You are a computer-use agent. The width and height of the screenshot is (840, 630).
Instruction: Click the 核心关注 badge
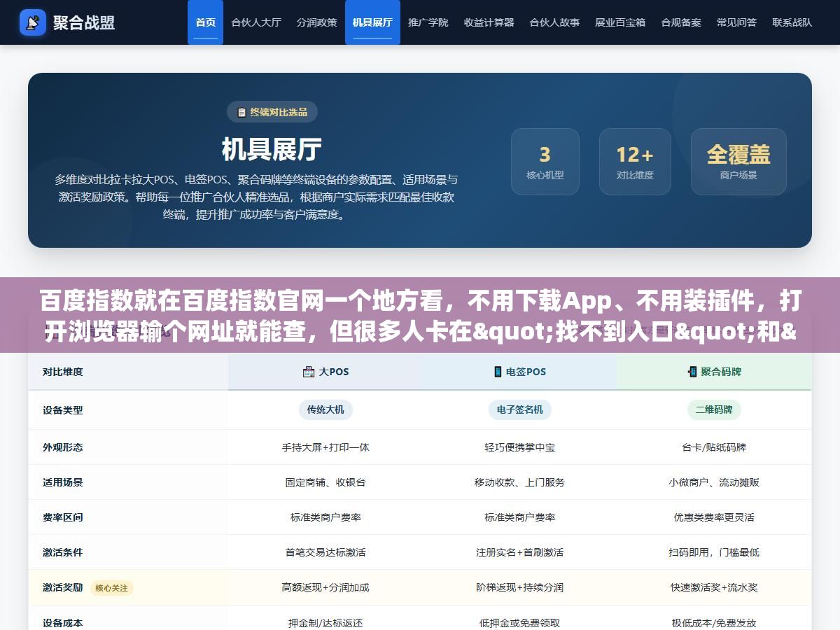(x=111, y=588)
